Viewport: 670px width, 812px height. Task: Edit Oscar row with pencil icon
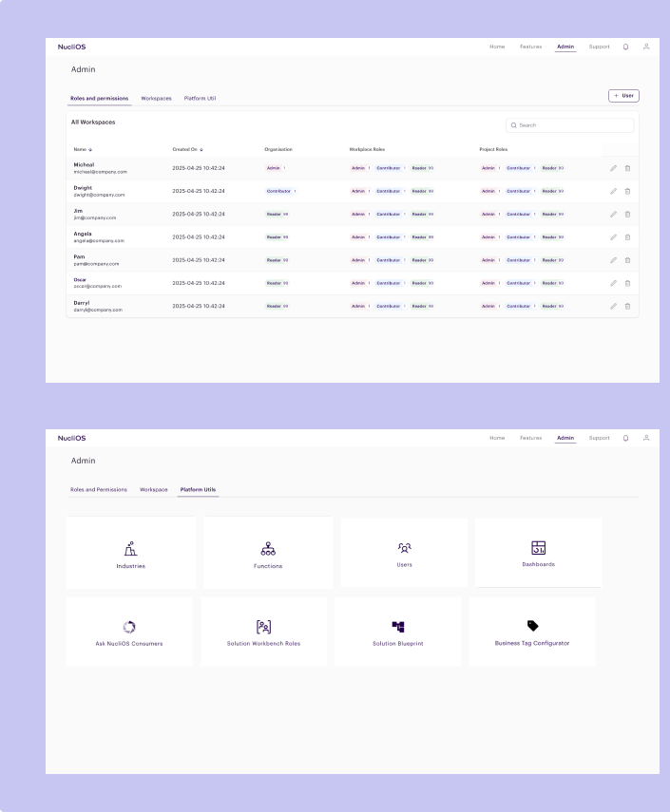(x=614, y=283)
